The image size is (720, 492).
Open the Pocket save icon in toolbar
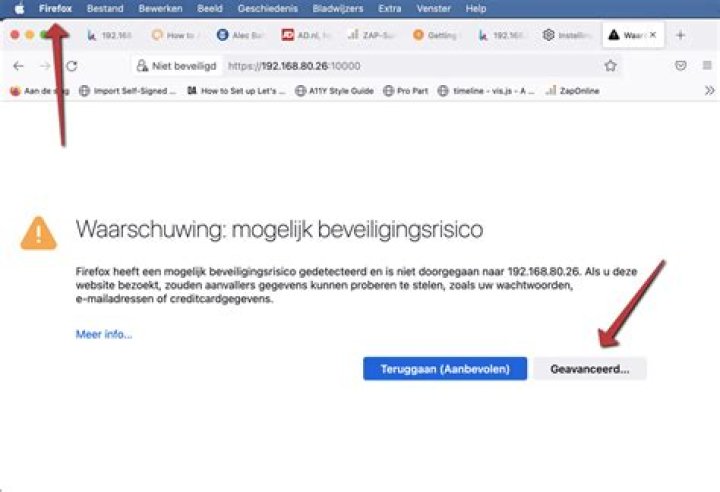(x=681, y=66)
